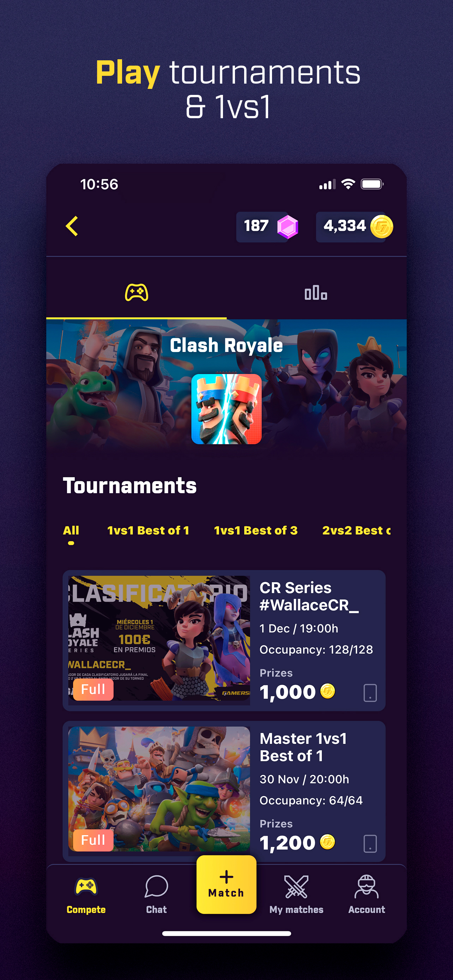Tap the Full badge on Master 1vs1 image

(93, 840)
